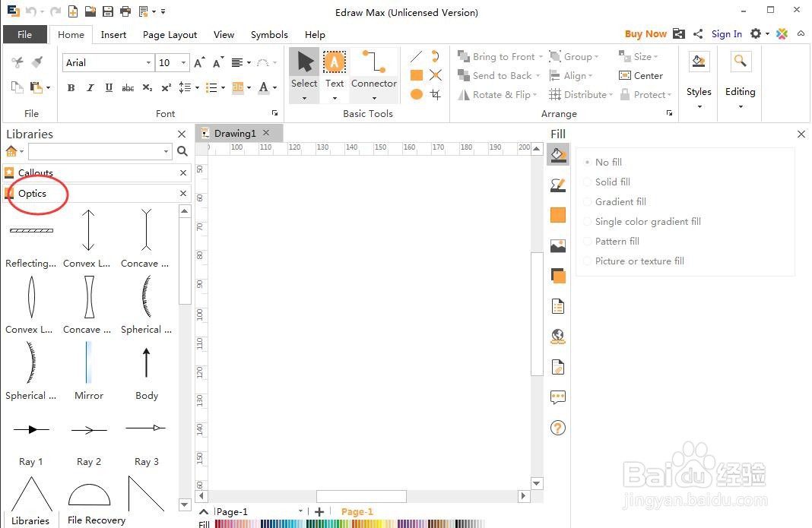
Task: Open Fill panel paint bucket icon
Action: (x=558, y=154)
